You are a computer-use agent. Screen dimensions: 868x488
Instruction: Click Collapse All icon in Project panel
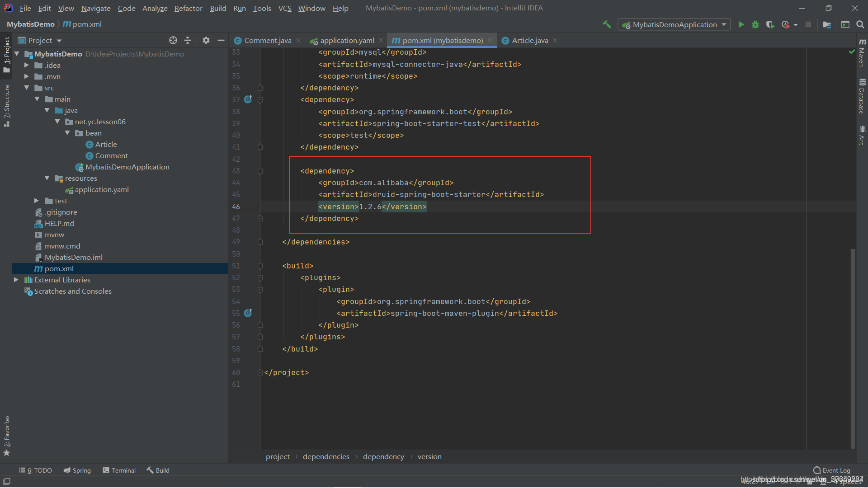coord(188,40)
